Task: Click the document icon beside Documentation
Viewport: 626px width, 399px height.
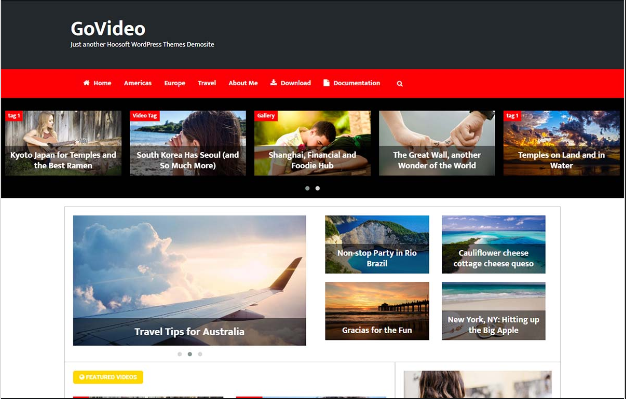Action: click(326, 83)
